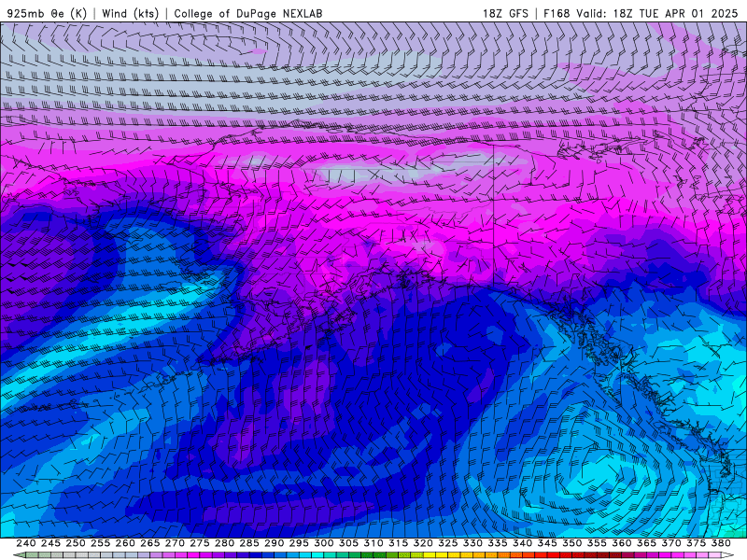The image size is (747, 560).
Task: Select the 260 value on the color scale
Action: pos(125,543)
